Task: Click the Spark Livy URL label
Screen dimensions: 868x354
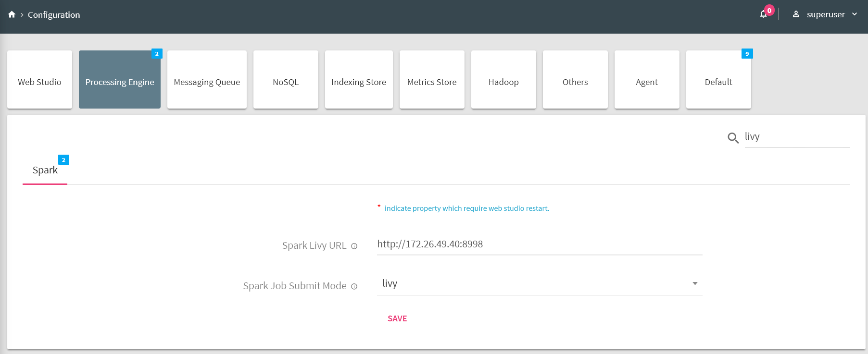Action: click(x=314, y=245)
